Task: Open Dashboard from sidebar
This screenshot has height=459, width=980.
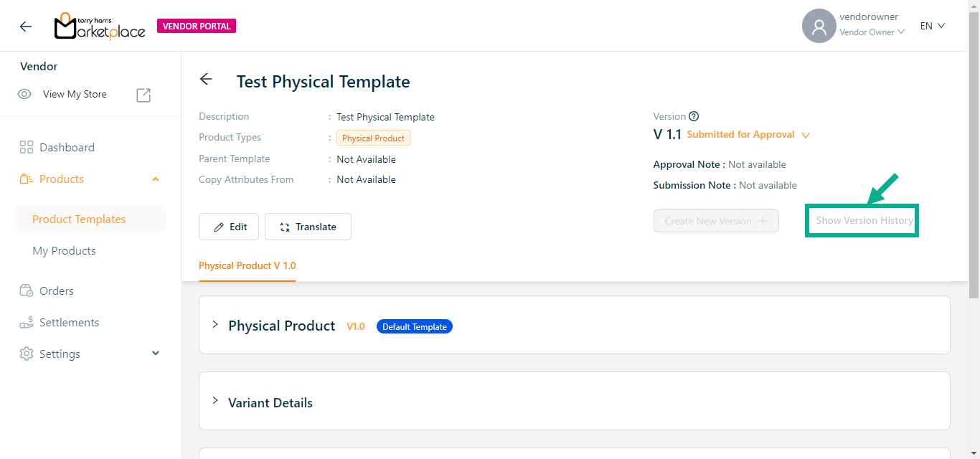Action: tap(67, 148)
